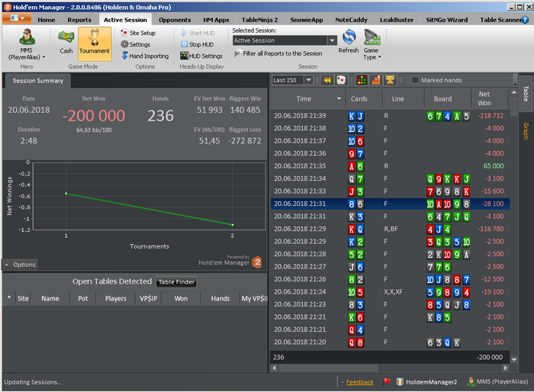This screenshot has height=392, width=534.
Task: Click the orange bar chart icon
Action: tap(375, 80)
